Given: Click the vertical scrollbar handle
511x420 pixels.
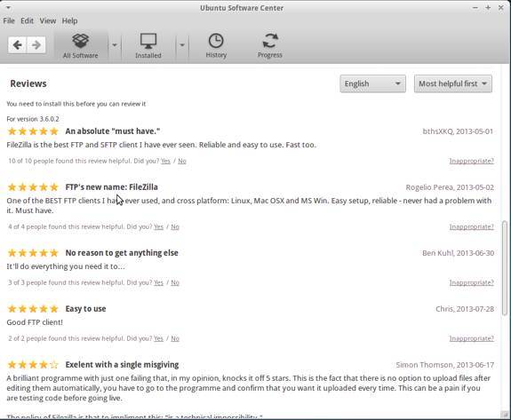Looking at the screenshot, I should pos(505,268).
